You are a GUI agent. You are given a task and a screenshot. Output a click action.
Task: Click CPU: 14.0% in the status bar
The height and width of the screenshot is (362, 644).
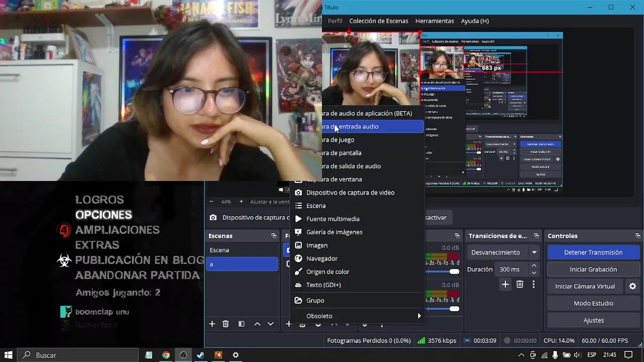tap(559, 340)
